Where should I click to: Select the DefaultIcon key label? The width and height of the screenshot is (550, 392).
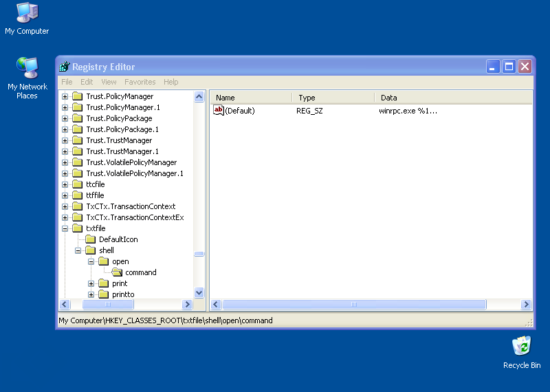[118, 239]
